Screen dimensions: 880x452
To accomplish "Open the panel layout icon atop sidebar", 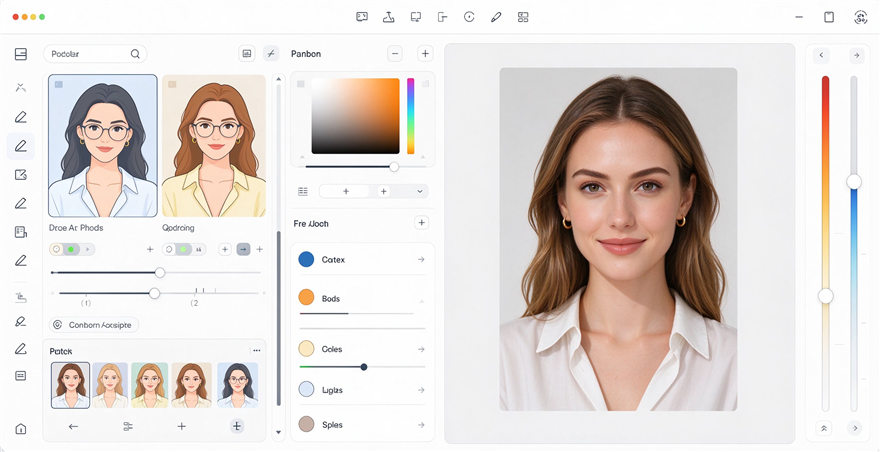I will [x=21, y=54].
